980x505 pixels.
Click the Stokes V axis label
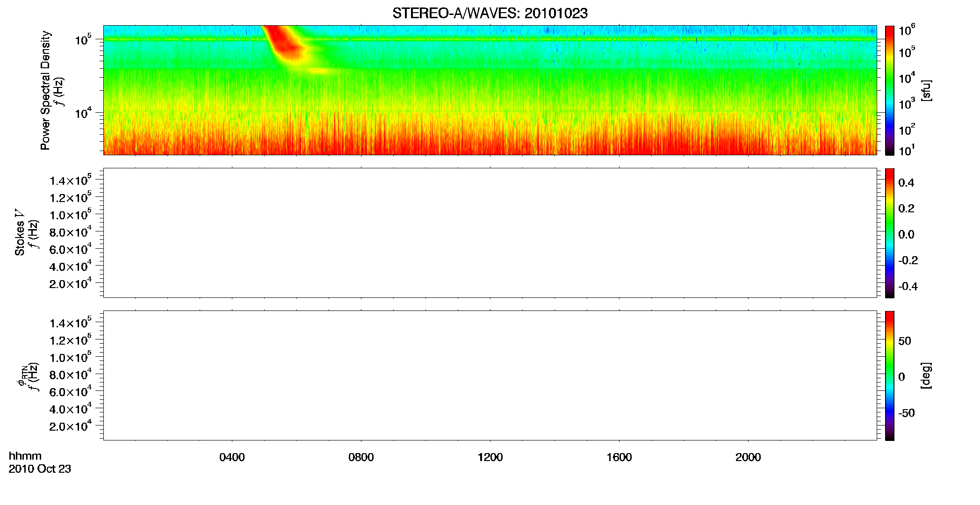[20, 232]
